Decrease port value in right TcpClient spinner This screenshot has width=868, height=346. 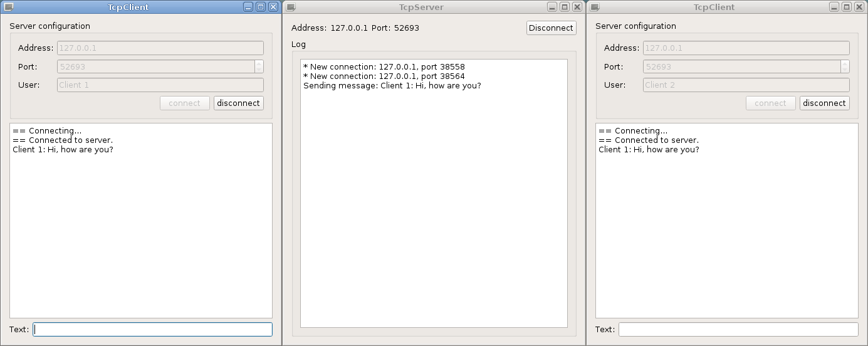[845, 70]
